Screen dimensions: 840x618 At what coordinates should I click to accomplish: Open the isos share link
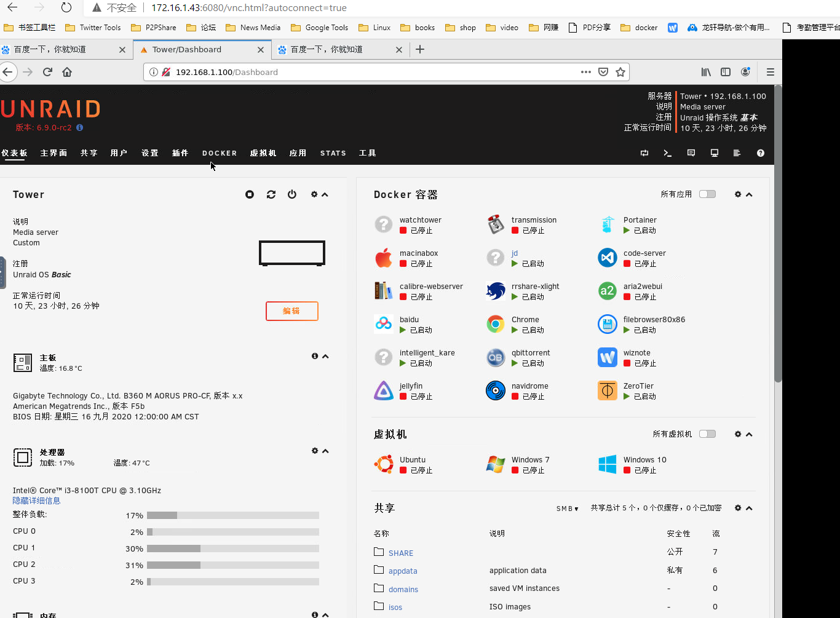point(395,607)
